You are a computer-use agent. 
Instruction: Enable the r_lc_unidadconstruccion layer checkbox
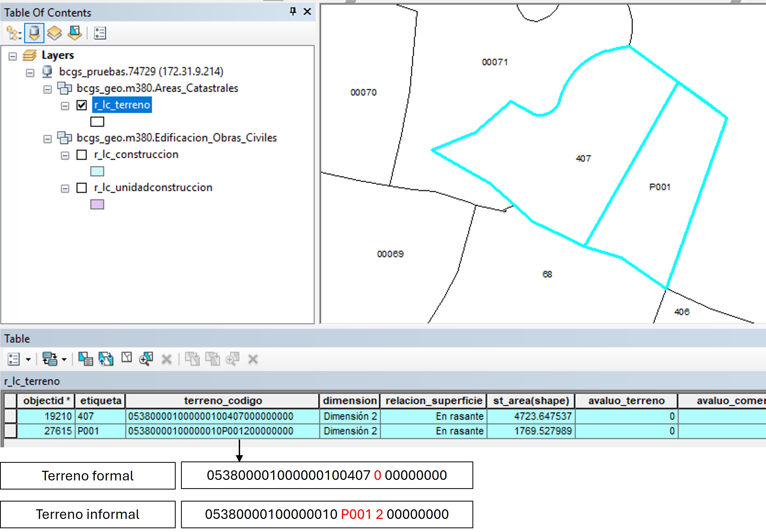click(82, 188)
